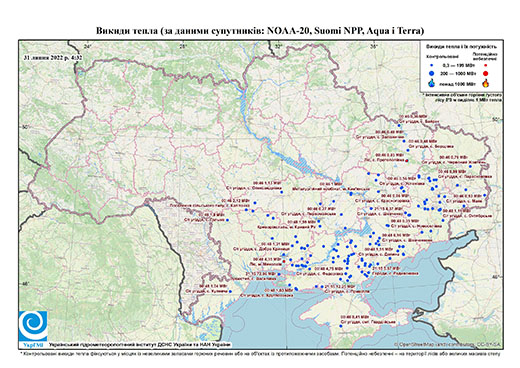Click the red heat marker in the northeast
520x368 pixels.
[407, 161]
